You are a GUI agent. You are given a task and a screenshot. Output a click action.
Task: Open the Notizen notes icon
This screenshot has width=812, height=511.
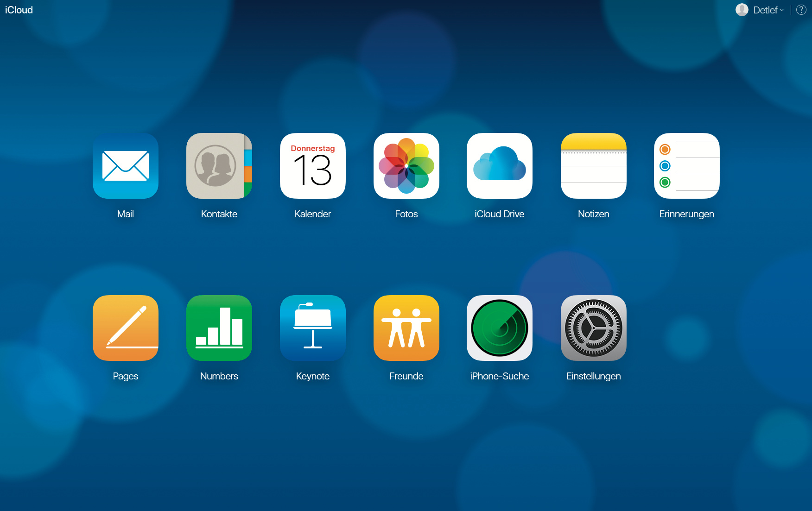coord(594,166)
